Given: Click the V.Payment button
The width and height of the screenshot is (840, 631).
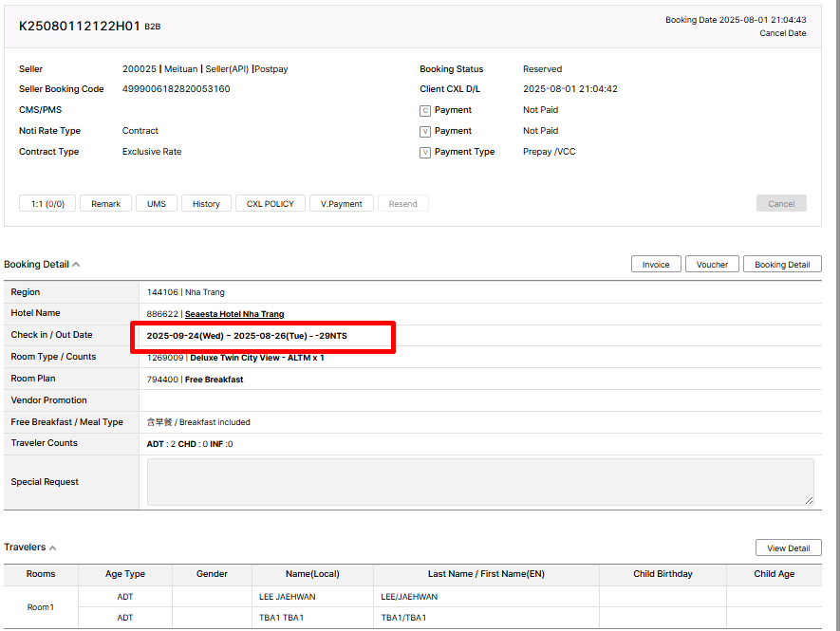Looking at the screenshot, I should (341, 204).
